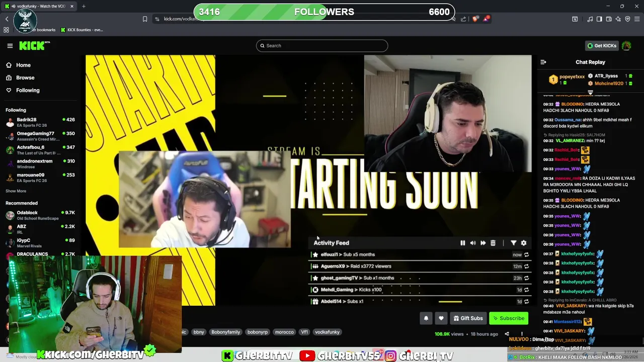This screenshot has width=644, height=362.
Task: Open iGypC recommended channel
Action: (x=40, y=242)
